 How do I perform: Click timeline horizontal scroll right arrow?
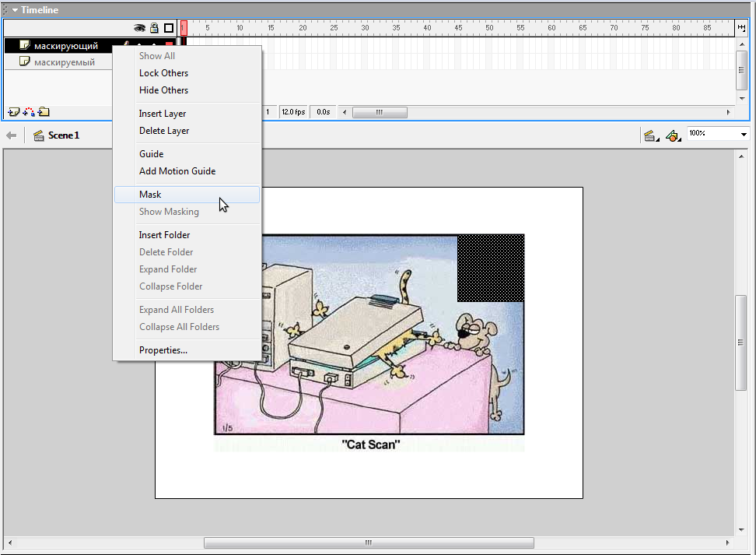click(728, 112)
